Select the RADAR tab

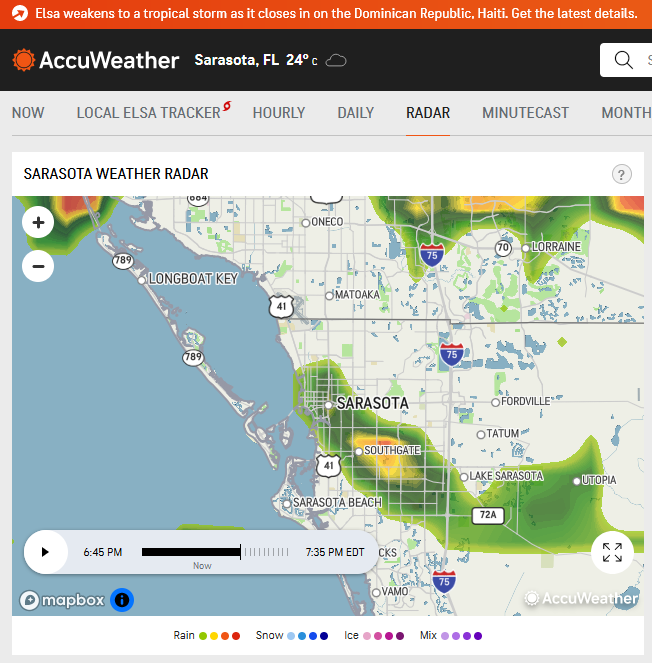pyautogui.click(x=428, y=113)
